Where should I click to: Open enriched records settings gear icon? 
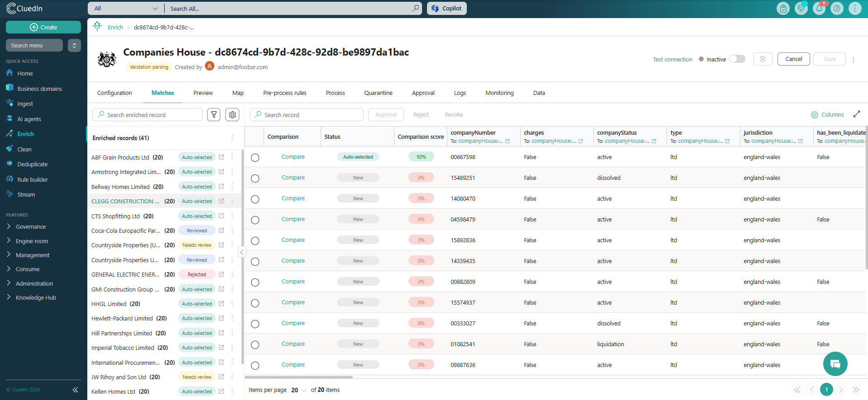[x=232, y=115]
